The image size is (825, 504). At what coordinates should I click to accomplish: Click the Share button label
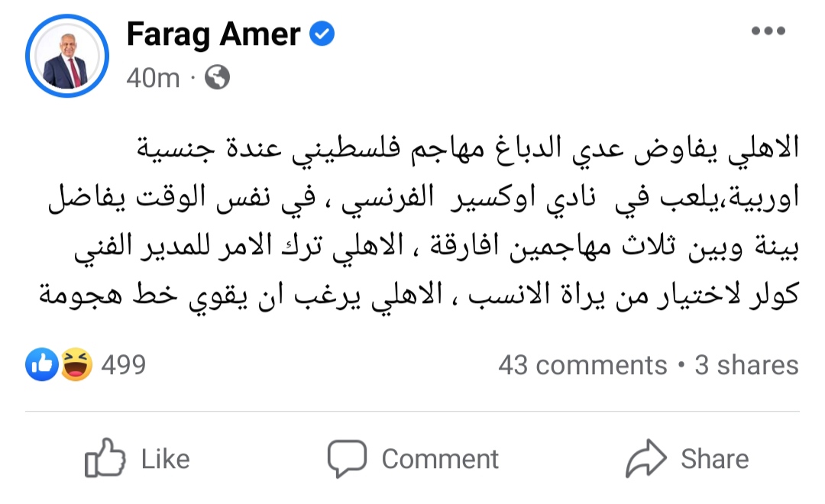tap(714, 458)
